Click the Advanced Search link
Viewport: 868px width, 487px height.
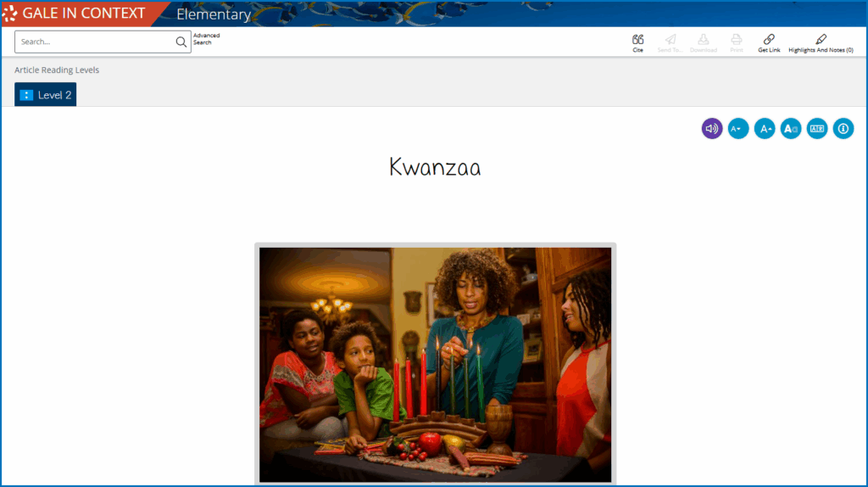206,39
